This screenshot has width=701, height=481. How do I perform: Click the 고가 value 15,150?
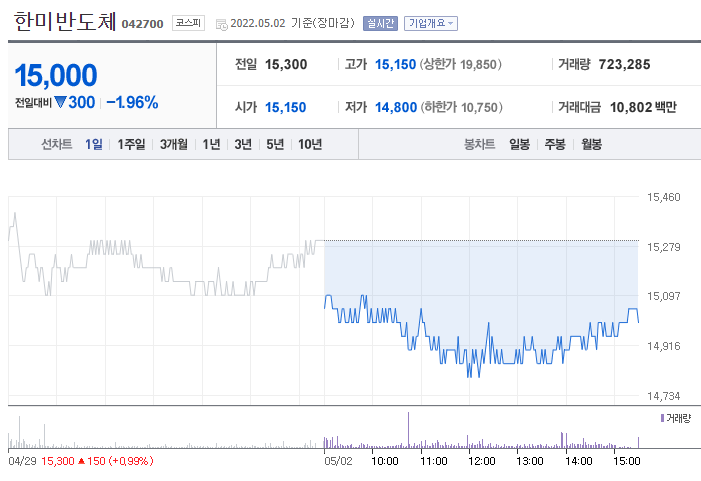click(395, 64)
